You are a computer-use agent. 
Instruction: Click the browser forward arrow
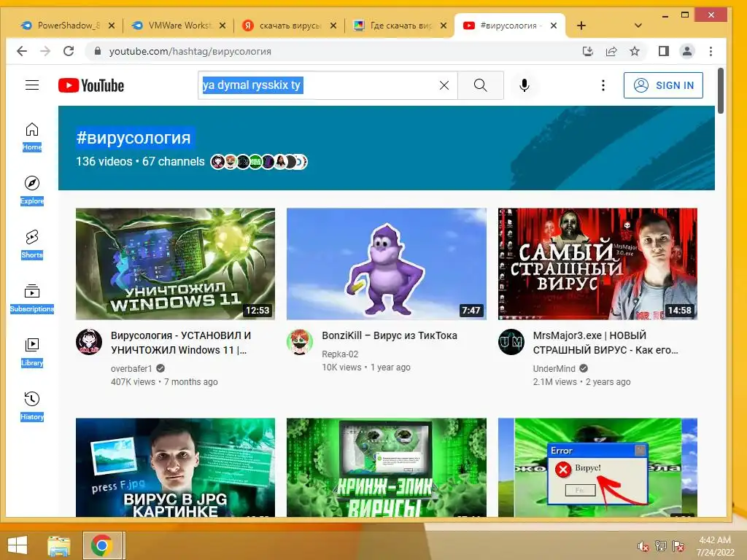click(x=45, y=51)
